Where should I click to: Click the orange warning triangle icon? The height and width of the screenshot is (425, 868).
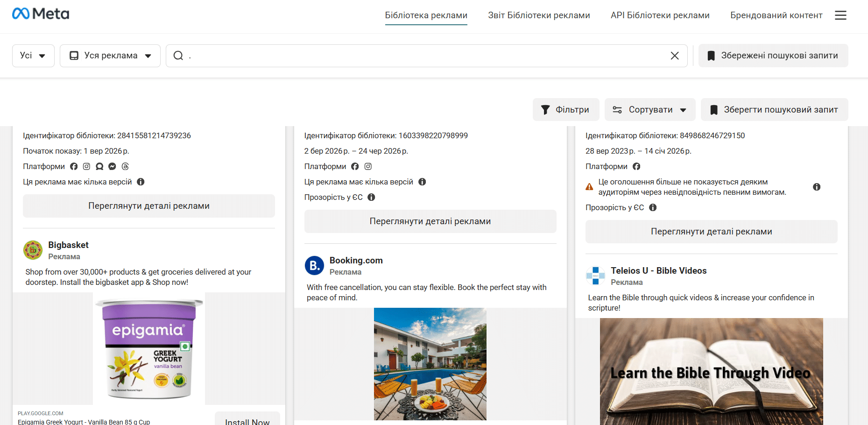pyautogui.click(x=589, y=187)
